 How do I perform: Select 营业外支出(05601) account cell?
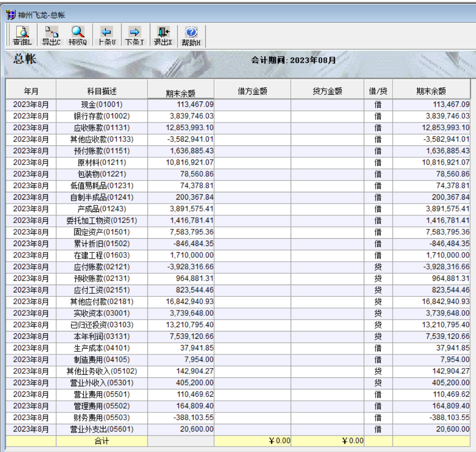[102, 429]
